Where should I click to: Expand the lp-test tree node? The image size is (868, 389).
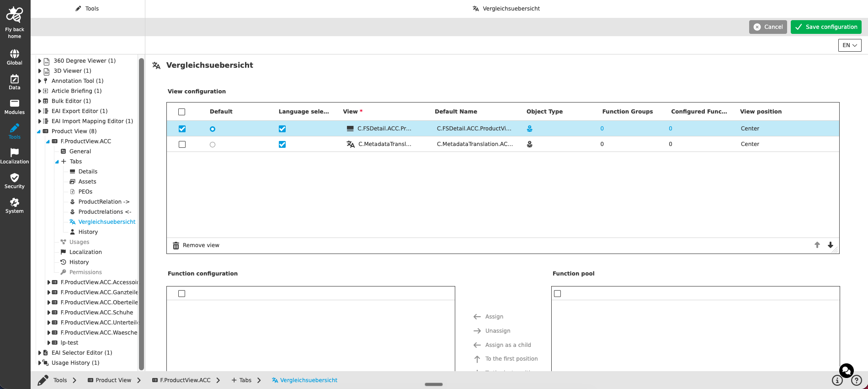click(49, 343)
